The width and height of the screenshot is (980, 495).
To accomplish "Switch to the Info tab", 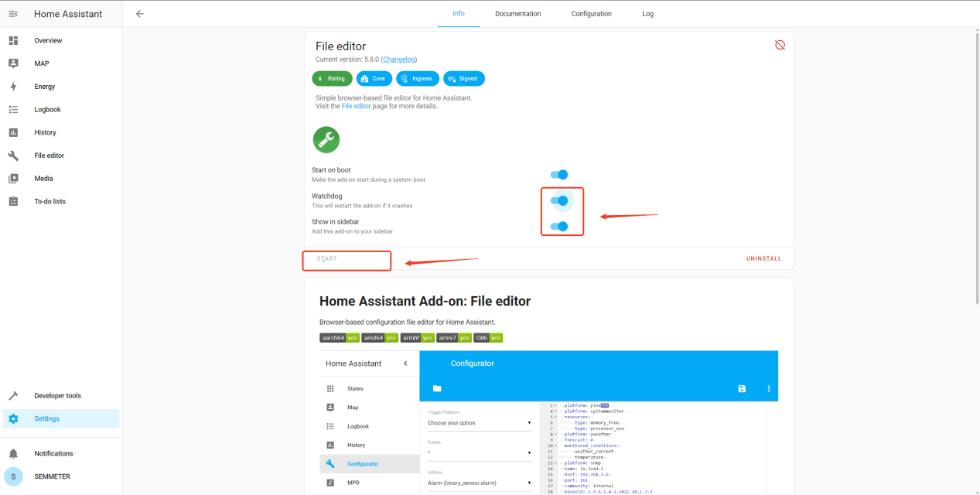I will coord(459,14).
